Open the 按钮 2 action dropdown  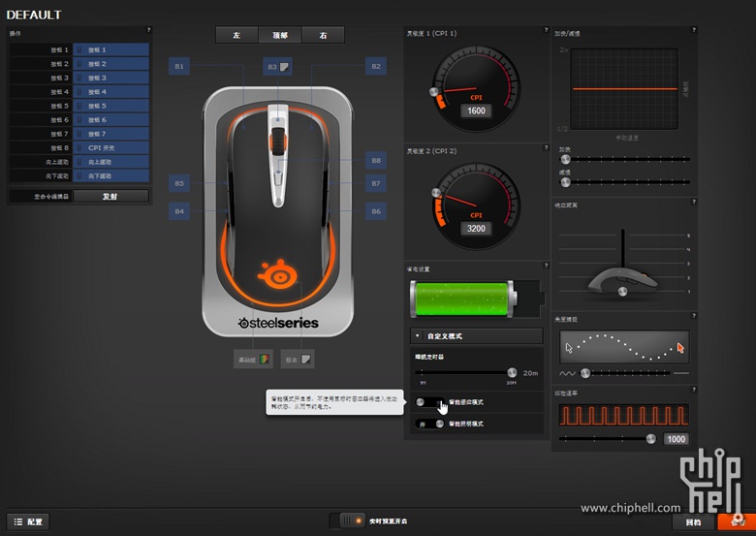(110, 64)
